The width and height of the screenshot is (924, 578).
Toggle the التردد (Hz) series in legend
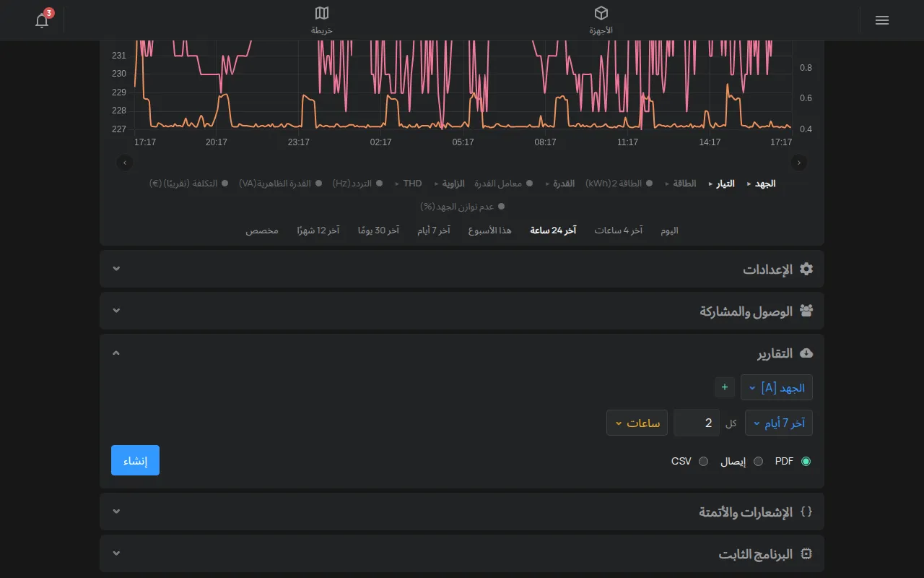point(357,184)
